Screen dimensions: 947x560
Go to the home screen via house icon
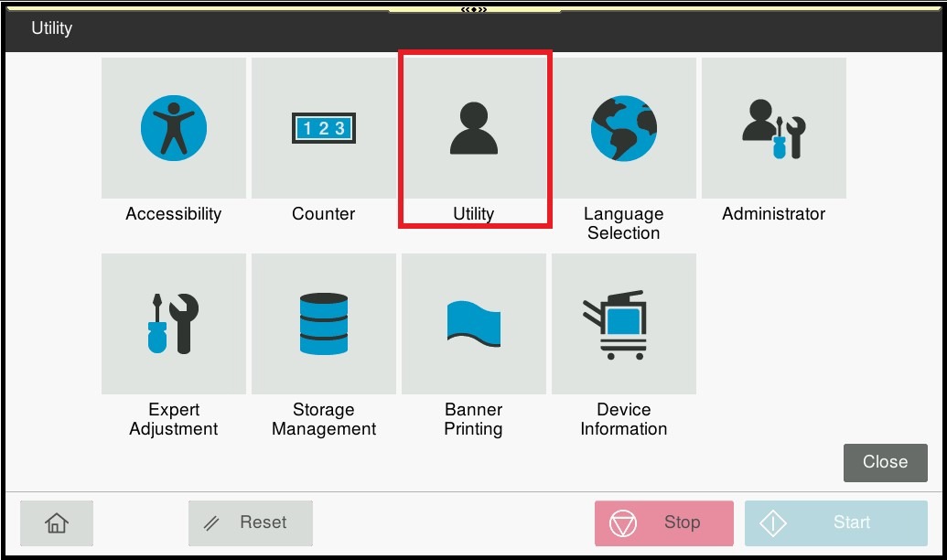[57, 522]
